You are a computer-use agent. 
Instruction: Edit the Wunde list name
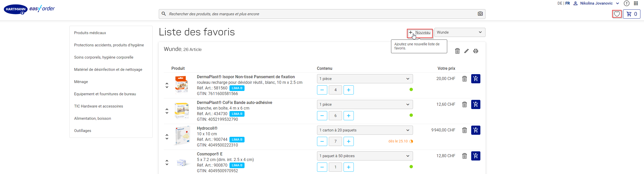pos(466,51)
